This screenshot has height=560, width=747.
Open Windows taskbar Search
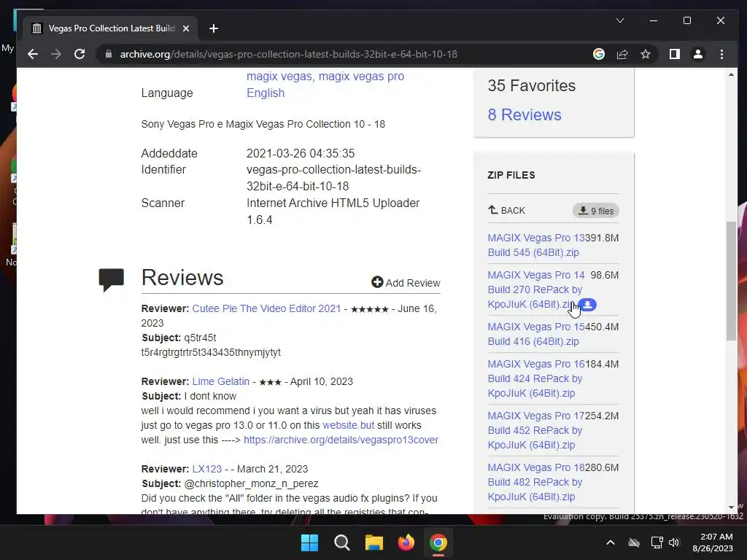[x=342, y=542]
